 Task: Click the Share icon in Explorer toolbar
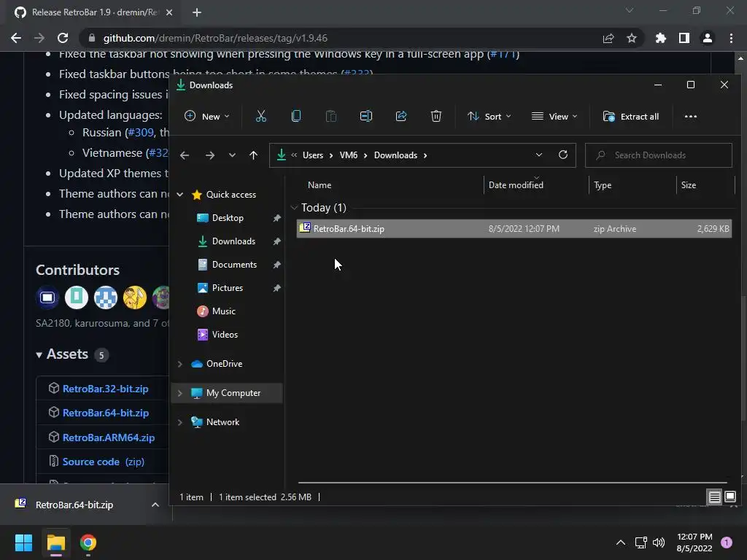(401, 116)
